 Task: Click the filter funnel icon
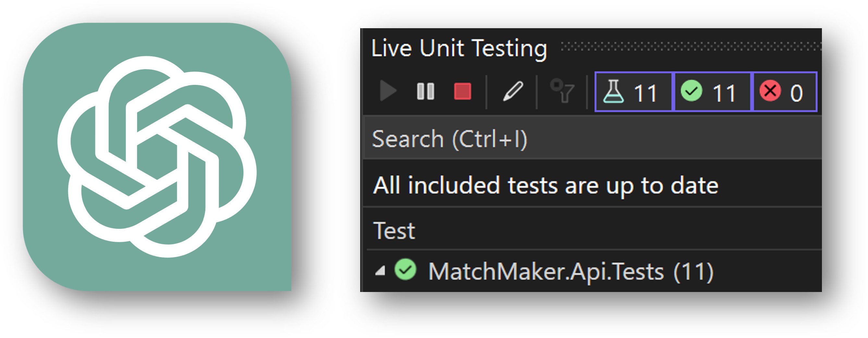tap(562, 90)
